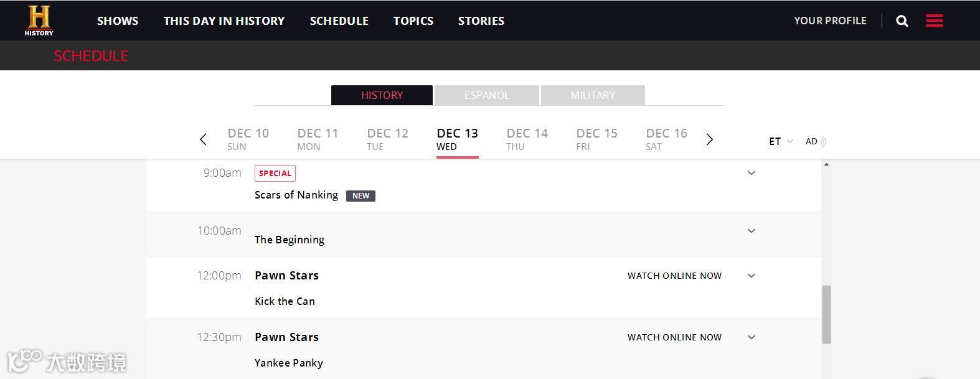Open the Stories menu
Screen dimensions: 980x379
481,21
